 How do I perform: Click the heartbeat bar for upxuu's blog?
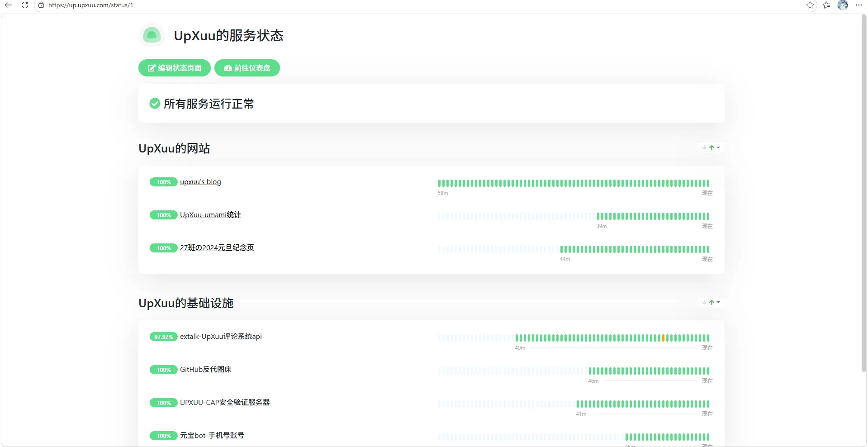coord(574,183)
